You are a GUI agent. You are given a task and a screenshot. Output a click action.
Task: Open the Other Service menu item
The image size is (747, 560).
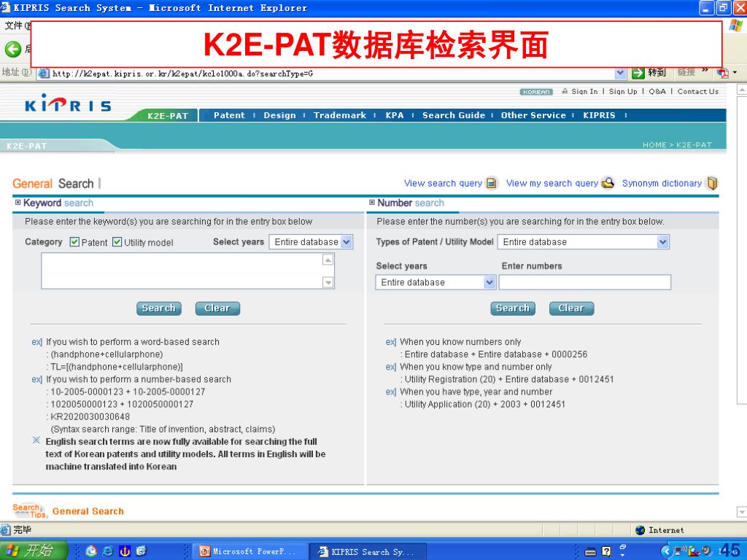tap(533, 115)
